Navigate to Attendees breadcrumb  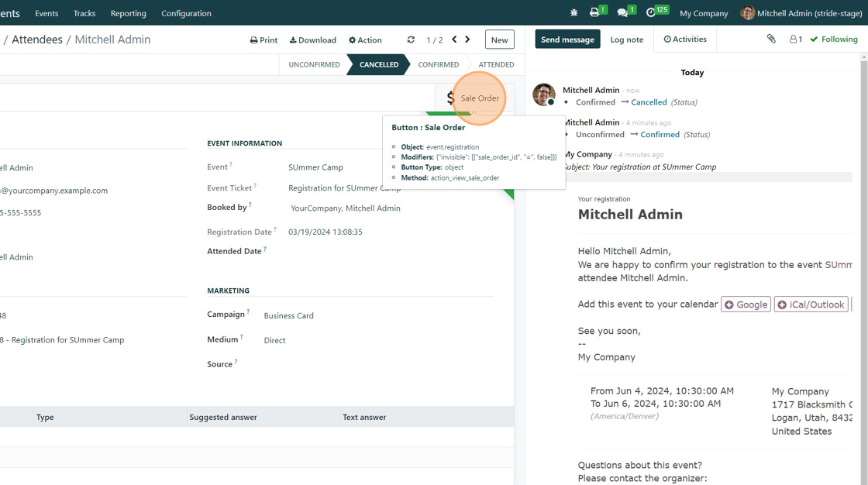pyautogui.click(x=37, y=40)
